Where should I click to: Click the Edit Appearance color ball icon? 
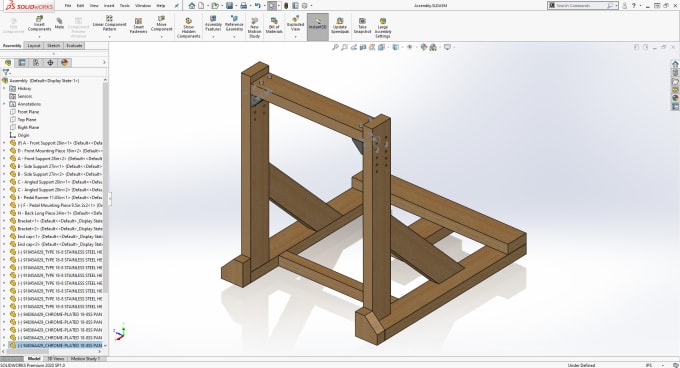coord(424,47)
